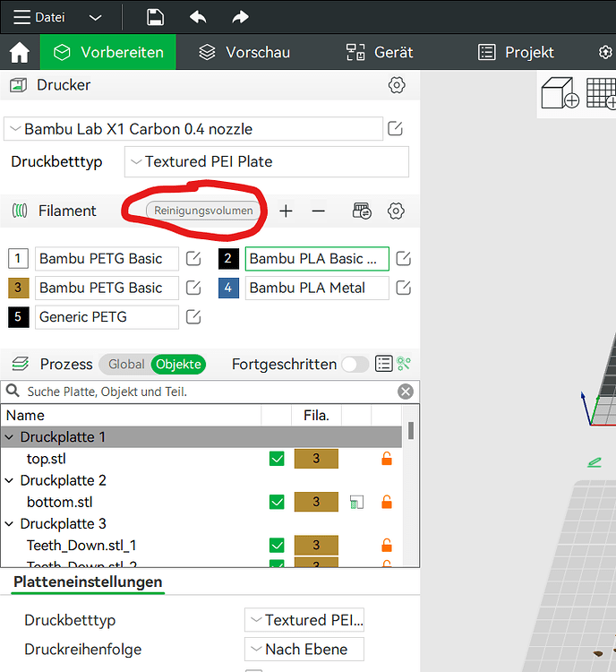Open filament 2 Bambu PLA Basic dropdown
This screenshot has width=616, height=672.
pyautogui.click(x=317, y=258)
